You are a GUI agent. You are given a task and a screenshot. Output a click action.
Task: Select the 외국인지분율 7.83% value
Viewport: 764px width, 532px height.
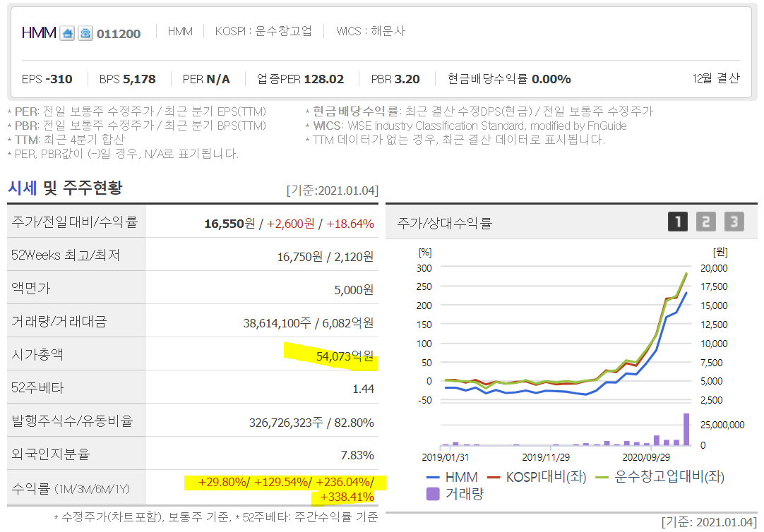(357, 455)
